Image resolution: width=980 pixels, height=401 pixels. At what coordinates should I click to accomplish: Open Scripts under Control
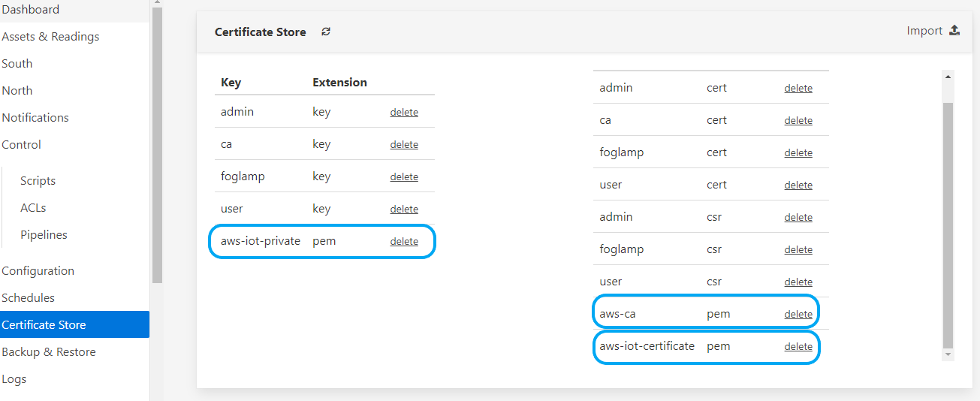(x=38, y=181)
